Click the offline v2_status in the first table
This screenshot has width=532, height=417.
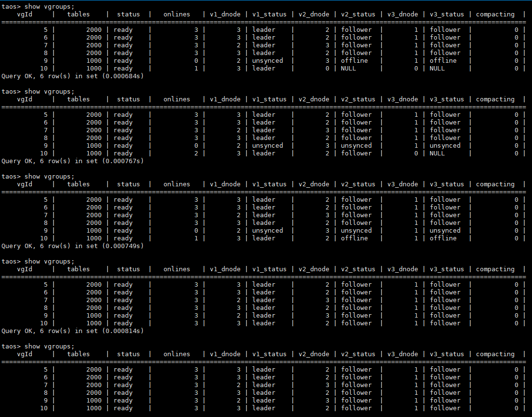point(355,60)
